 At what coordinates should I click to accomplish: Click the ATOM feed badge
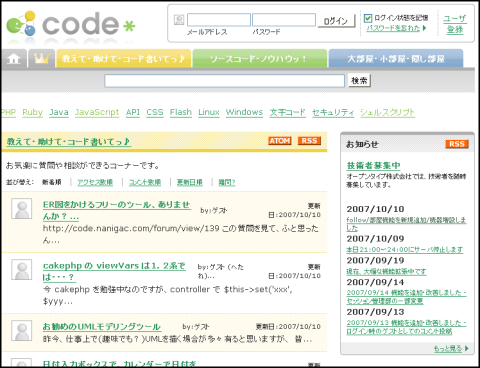point(280,141)
